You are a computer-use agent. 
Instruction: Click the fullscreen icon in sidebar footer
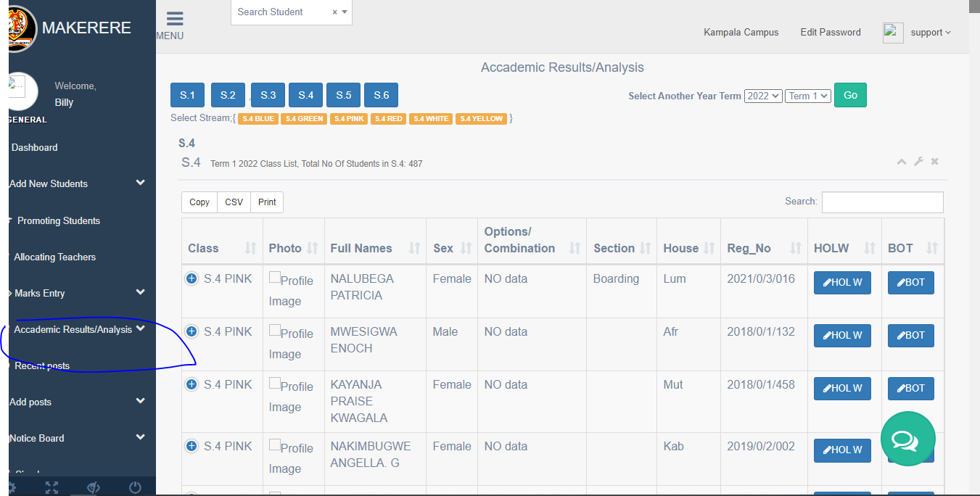click(x=52, y=487)
